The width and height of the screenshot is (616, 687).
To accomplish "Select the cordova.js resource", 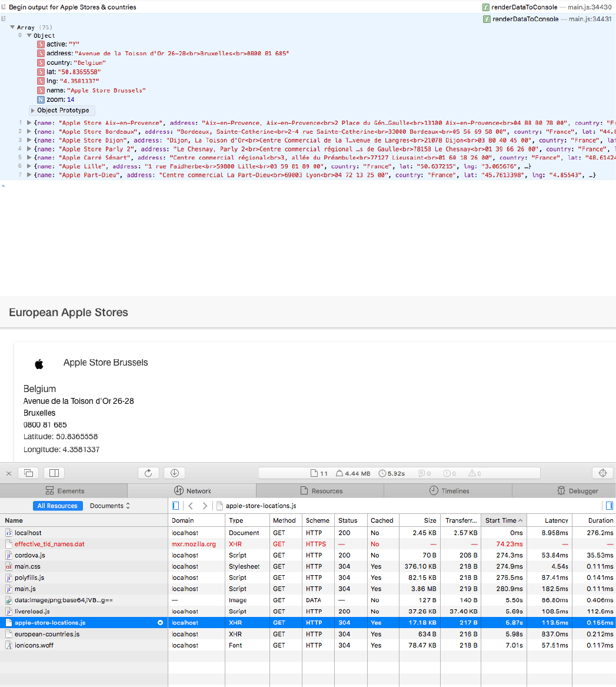I will click(308, 555).
